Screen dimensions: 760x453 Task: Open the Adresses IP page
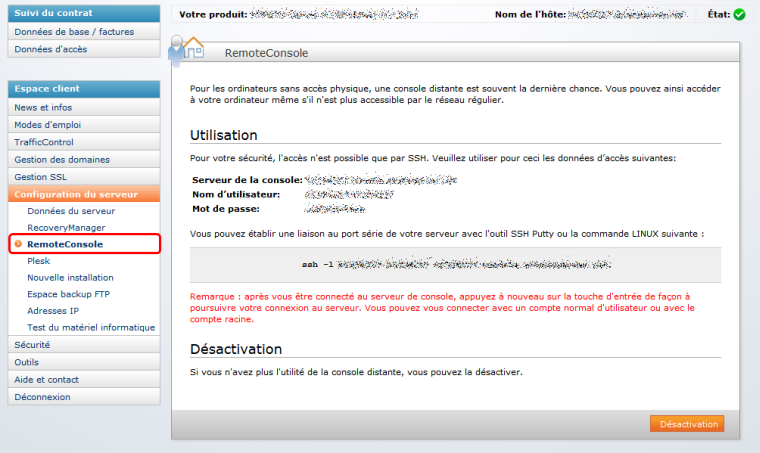click(x=53, y=311)
